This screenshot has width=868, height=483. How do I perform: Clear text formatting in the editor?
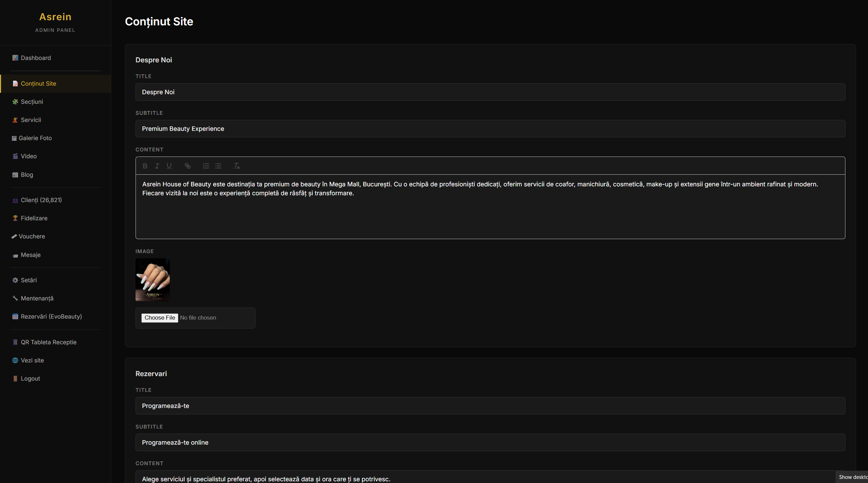coord(237,166)
